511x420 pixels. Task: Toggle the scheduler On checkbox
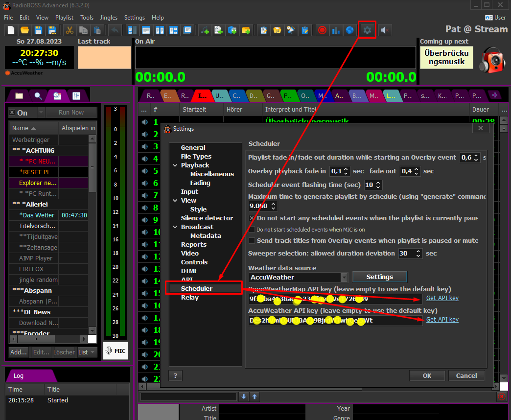[x=12, y=113]
